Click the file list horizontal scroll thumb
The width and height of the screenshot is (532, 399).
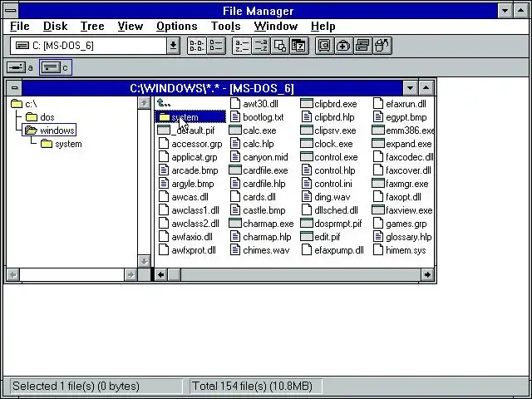click(x=175, y=274)
